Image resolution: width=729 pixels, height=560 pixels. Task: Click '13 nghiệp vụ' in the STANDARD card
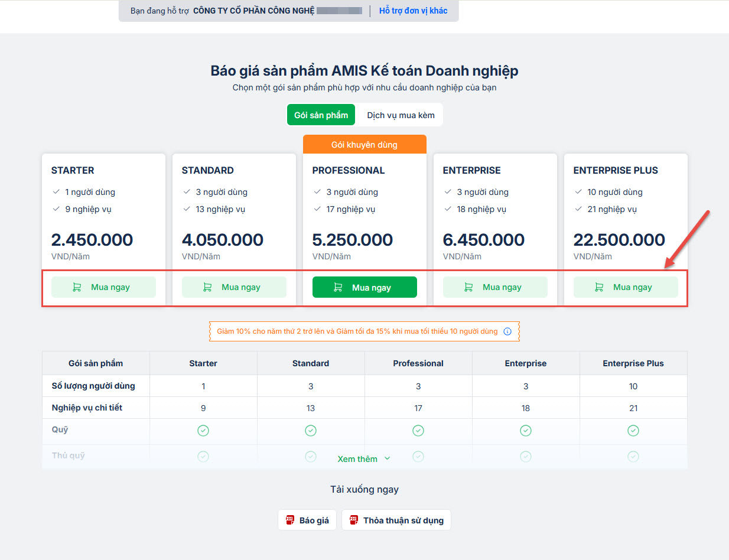(x=220, y=209)
